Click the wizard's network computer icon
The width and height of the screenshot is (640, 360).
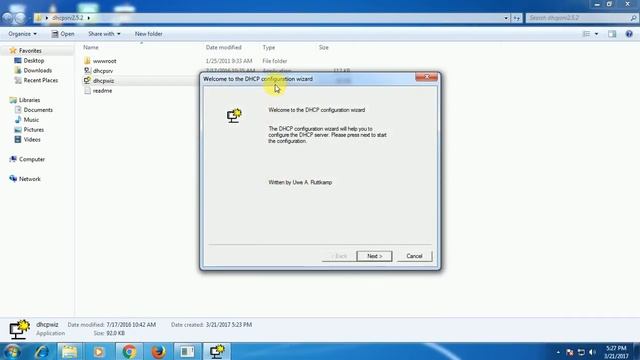[x=234, y=116]
